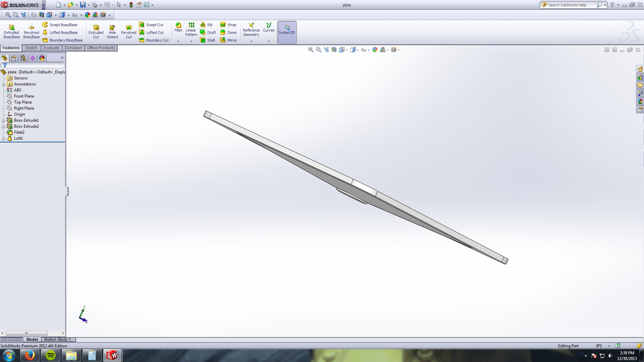Switch to the Sketch tab
The image size is (644, 362).
(31, 48)
